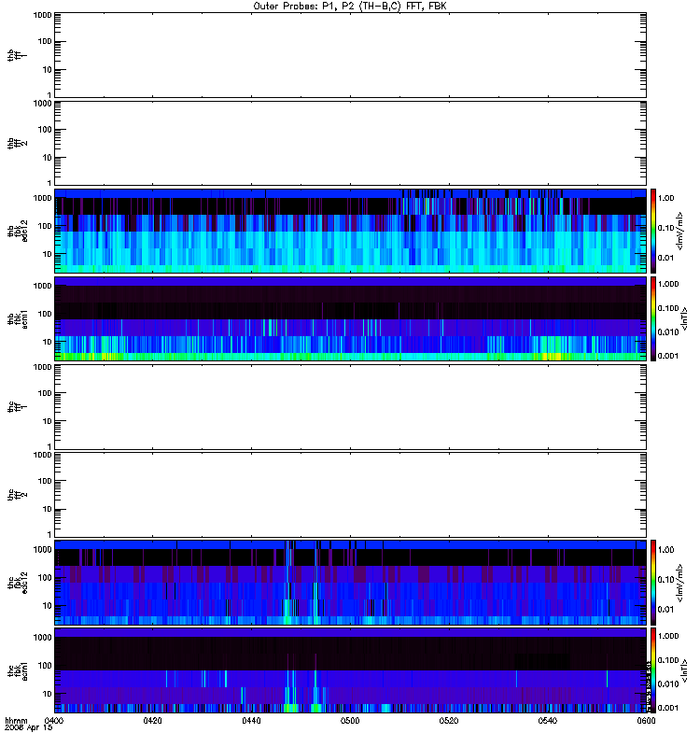
Task: Click the thc fbk scm1 color bar
Action: point(653,670)
